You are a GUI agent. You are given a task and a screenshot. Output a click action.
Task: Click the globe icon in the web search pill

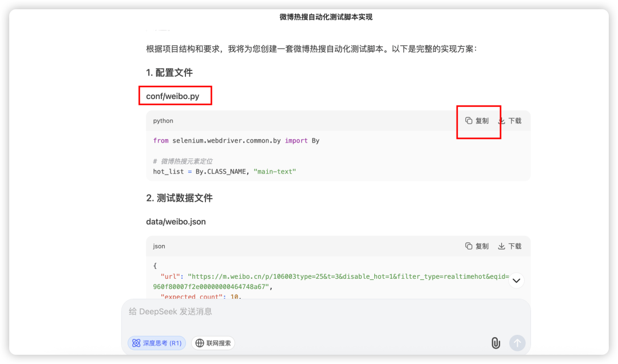point(199,343)
